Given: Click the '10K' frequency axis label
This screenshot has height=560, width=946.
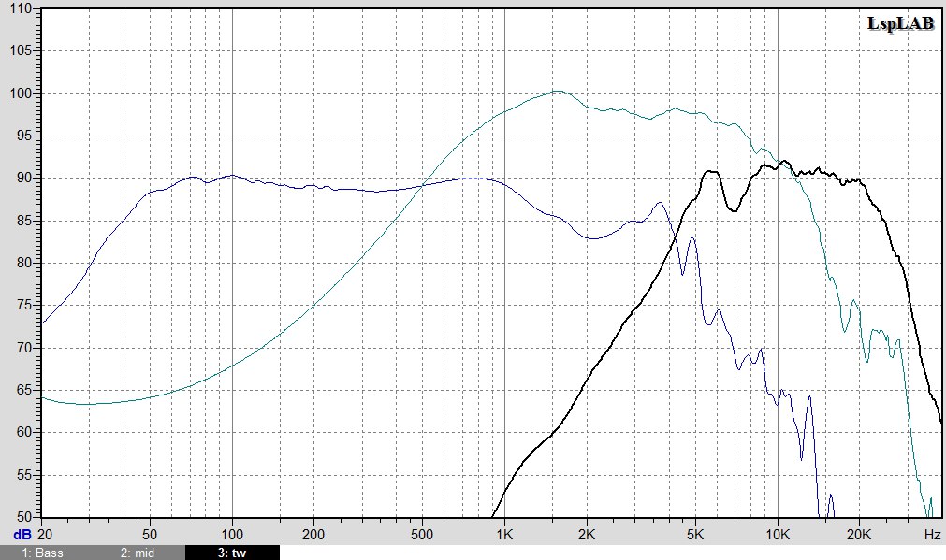Looking at the screenshot, I should tap(777, 534).
